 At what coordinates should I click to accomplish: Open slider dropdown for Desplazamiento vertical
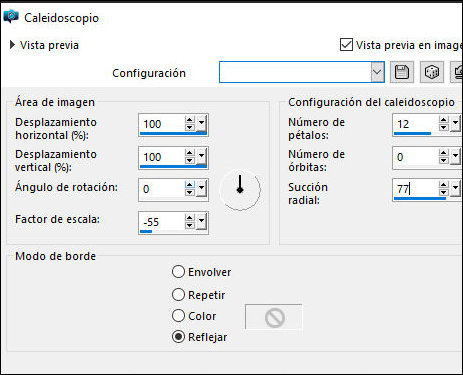coord(201,157)
